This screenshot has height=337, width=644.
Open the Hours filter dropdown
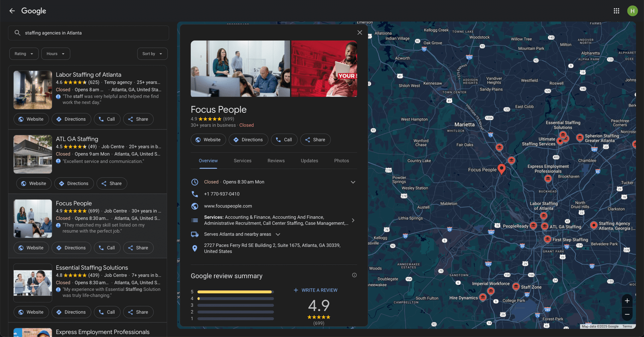pyautogui.click(x=56, y=54)
